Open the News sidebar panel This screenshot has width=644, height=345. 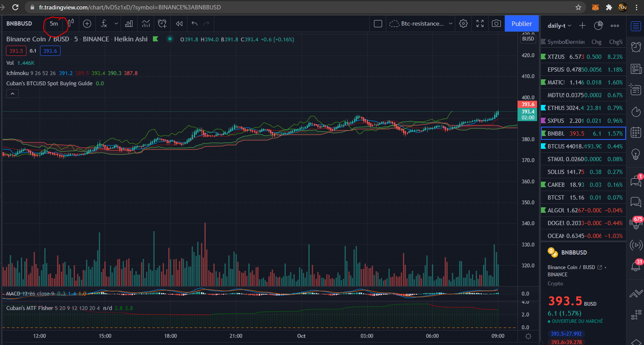(x=635, y=68)
